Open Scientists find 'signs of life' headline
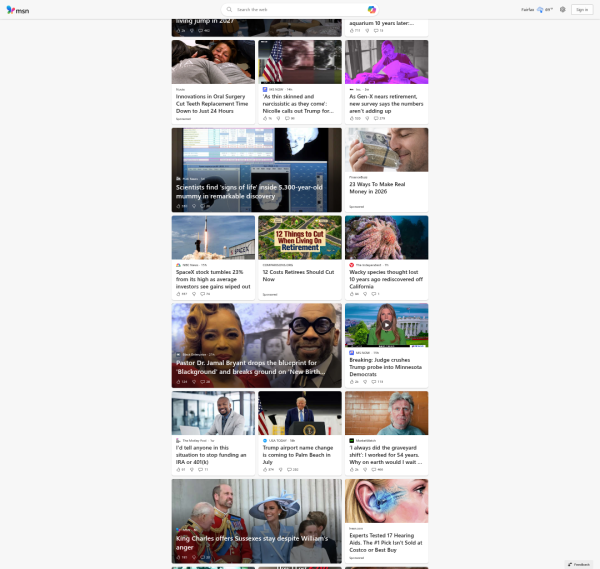The image size is (600, 569). point(249,192)
